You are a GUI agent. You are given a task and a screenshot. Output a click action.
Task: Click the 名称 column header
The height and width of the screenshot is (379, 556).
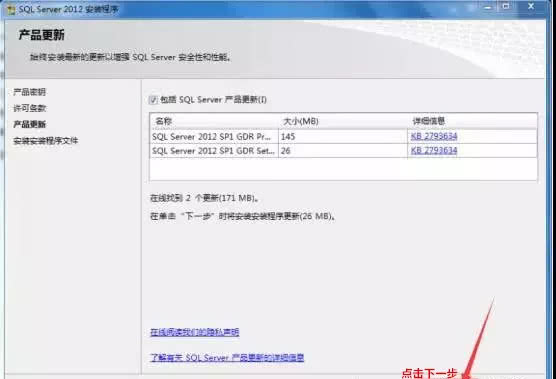[x=214, y=121]
